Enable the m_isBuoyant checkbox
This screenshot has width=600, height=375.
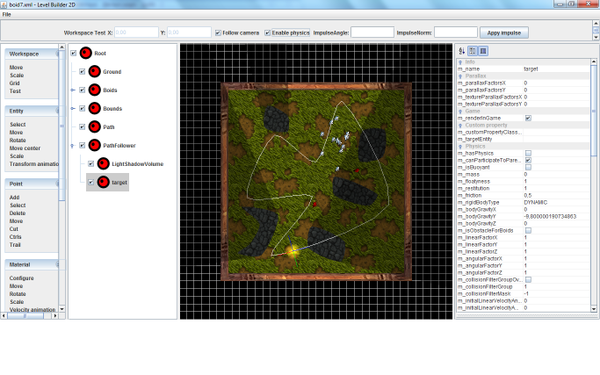tap(528, 167)
